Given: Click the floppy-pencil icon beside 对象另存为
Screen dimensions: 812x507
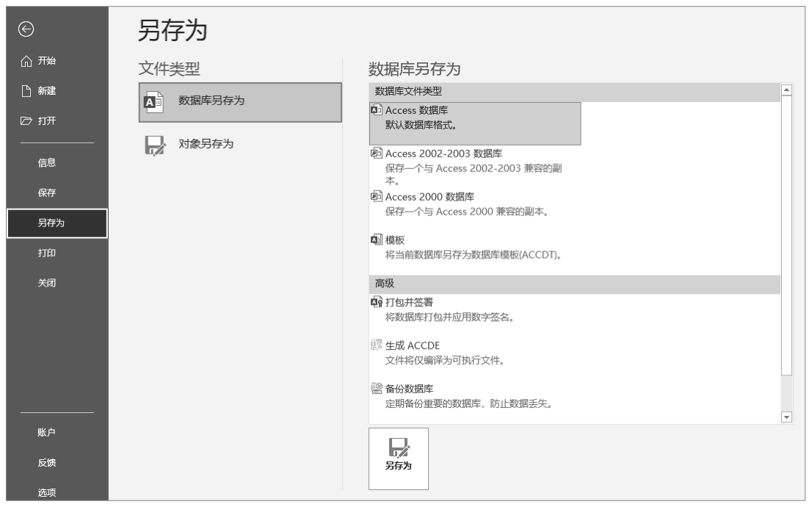Looking at the screenshot, I should [x=155, y=145].
